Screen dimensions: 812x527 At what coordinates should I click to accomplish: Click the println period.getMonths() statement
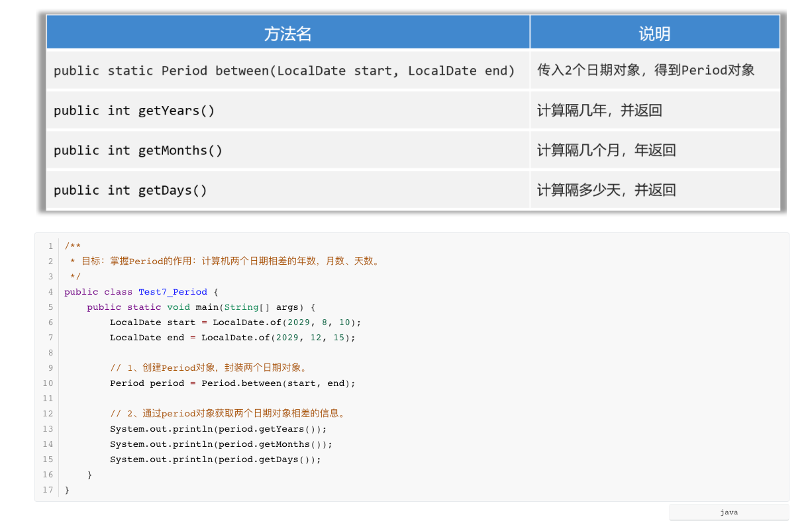coord(221,444)
